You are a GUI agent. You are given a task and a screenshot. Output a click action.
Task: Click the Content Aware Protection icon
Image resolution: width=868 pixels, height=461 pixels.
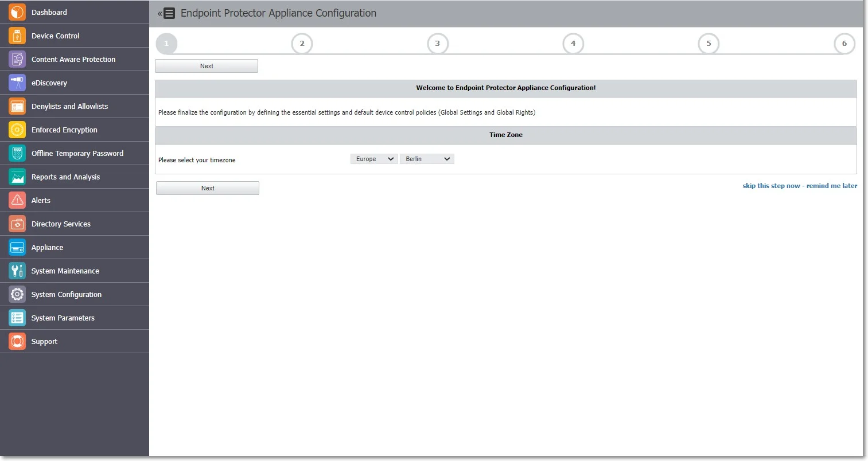[x=17, y=59]
